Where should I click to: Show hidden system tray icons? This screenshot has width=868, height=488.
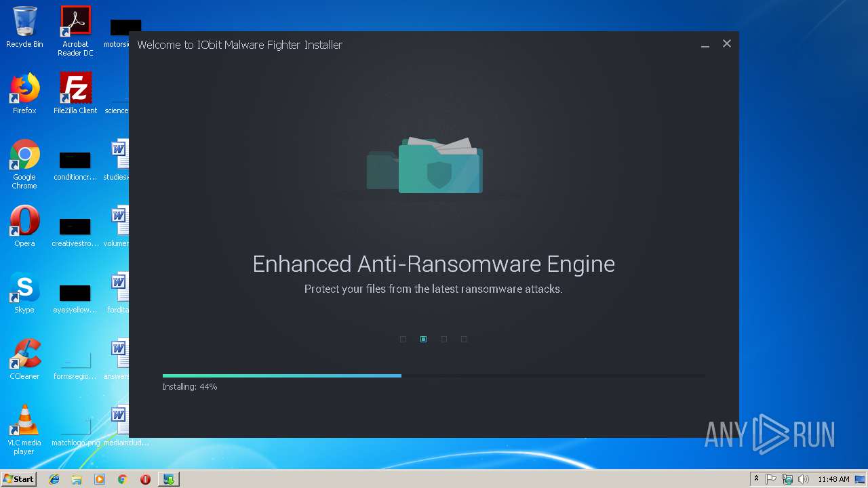[757, 479]
